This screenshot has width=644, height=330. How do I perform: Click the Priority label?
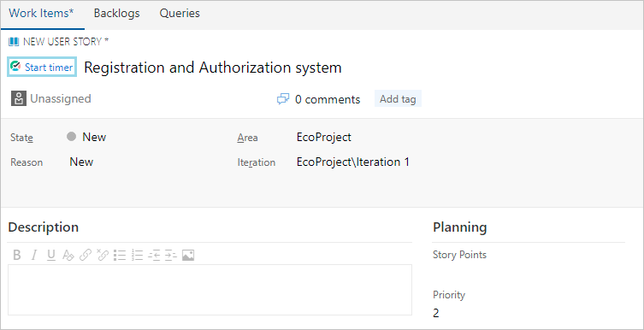(449, 295)
